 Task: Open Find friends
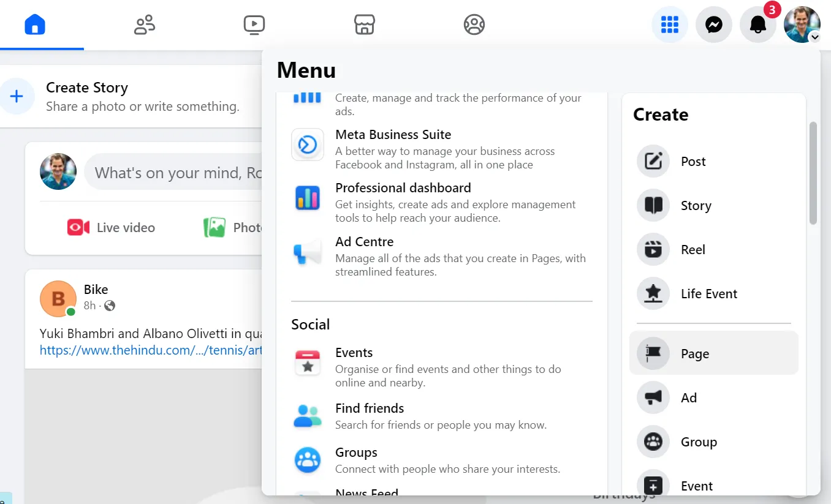369,408
